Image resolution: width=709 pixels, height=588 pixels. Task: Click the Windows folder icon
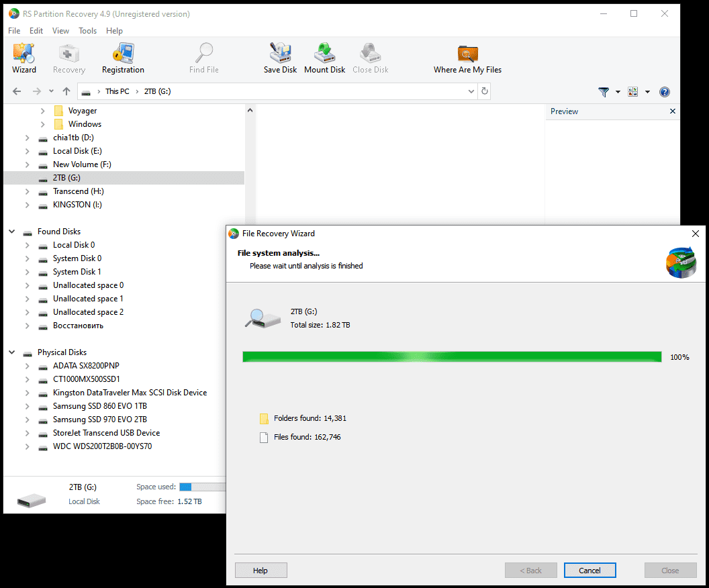[58, 124]
